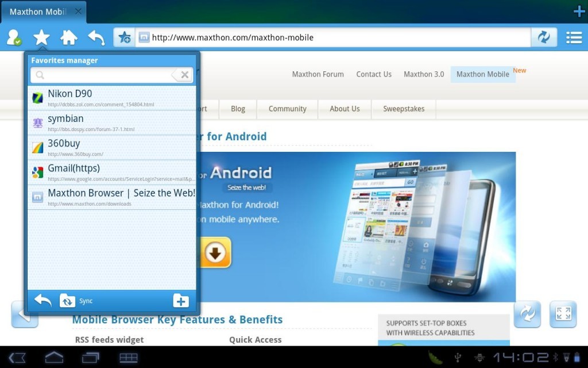The height and width of the screenshot is (368, 588).
Task: Add new favorites folder
Action: coord(181,301)
